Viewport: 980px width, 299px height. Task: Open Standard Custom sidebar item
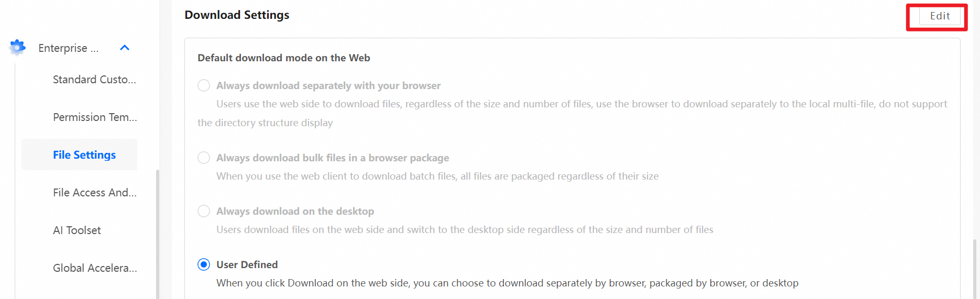(94, 80)
